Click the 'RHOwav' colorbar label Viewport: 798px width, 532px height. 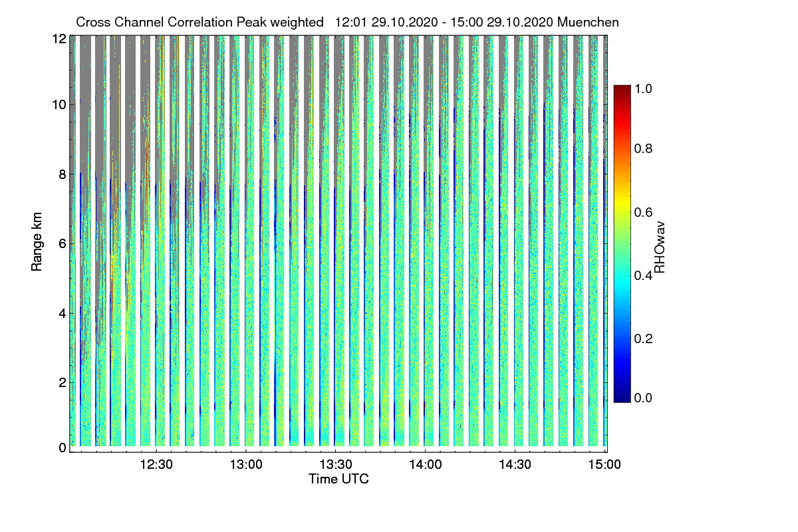tap(660, 246)
